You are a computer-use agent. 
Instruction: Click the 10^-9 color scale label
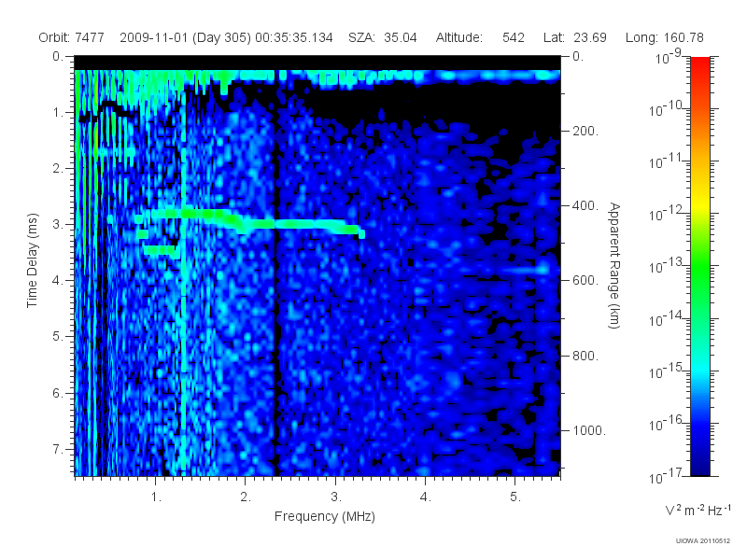pyautogui.click(x=669, y=57)
